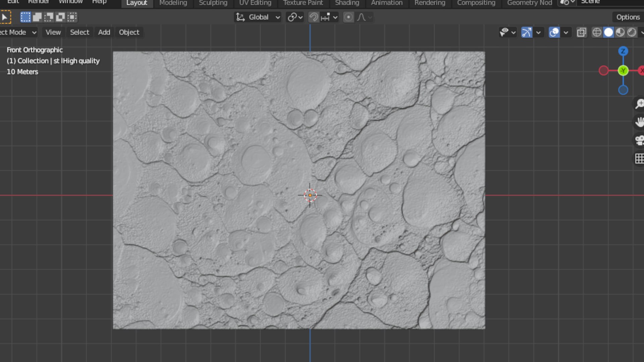Screen dimensions: 644x362
Task: Switch to the Modeling workspace tab
Action: [x=173, y=3]
